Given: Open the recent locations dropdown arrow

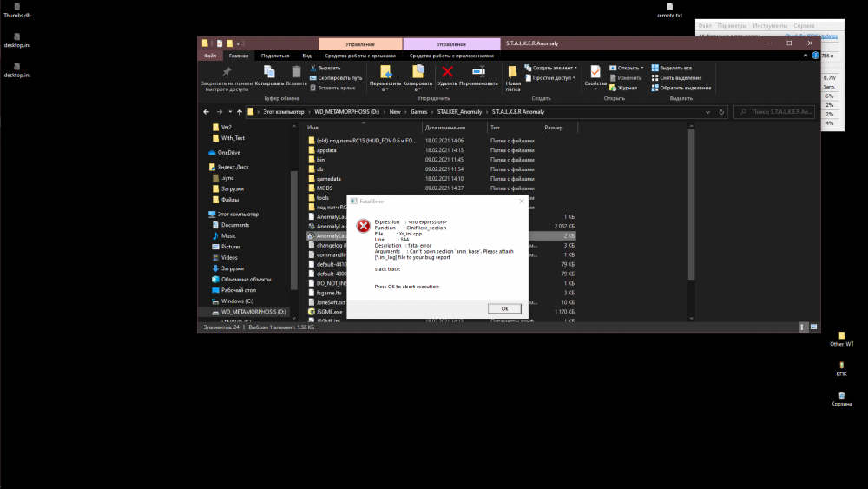Looking at the screenshot, I should [230, 112].
